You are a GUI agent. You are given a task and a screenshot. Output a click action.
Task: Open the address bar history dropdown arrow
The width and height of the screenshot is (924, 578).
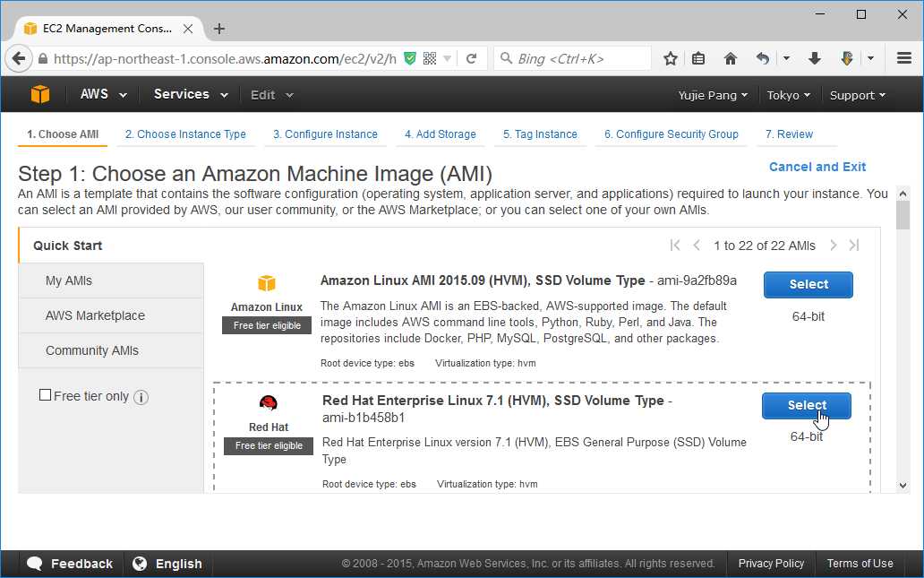point(448,59)
